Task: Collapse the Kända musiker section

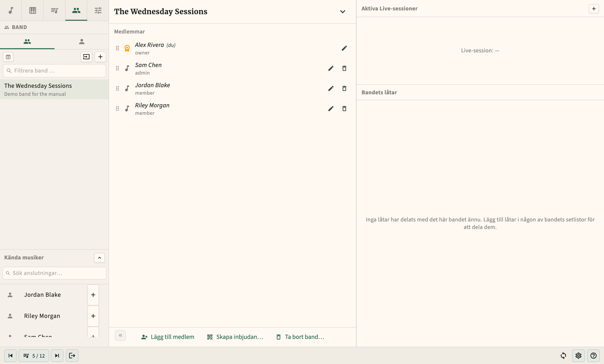Action: 99,258
